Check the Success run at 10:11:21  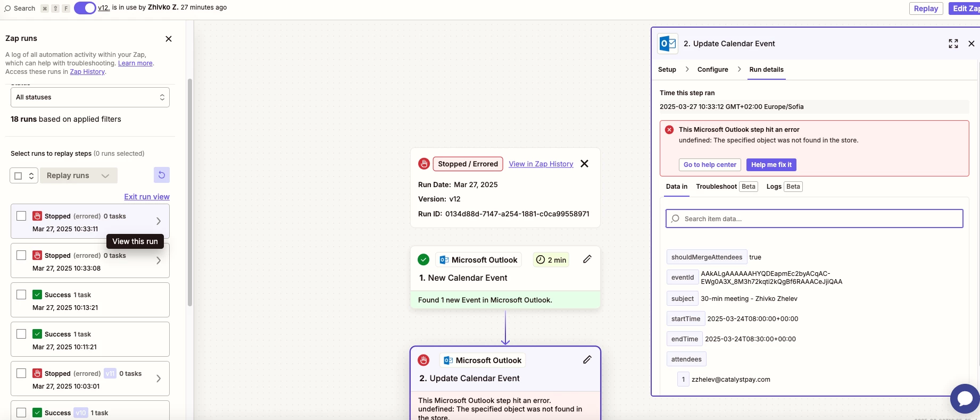pos(21,334)
